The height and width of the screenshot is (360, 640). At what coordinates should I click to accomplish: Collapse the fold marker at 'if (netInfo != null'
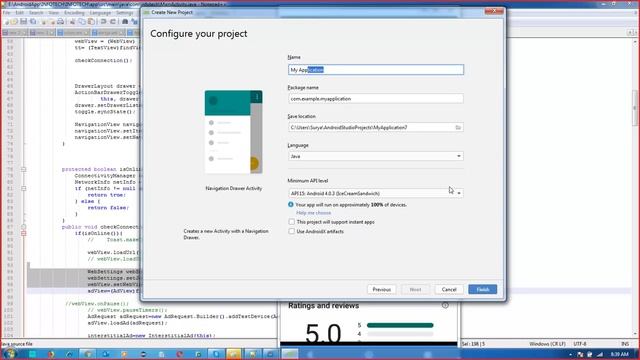[24, 188]
